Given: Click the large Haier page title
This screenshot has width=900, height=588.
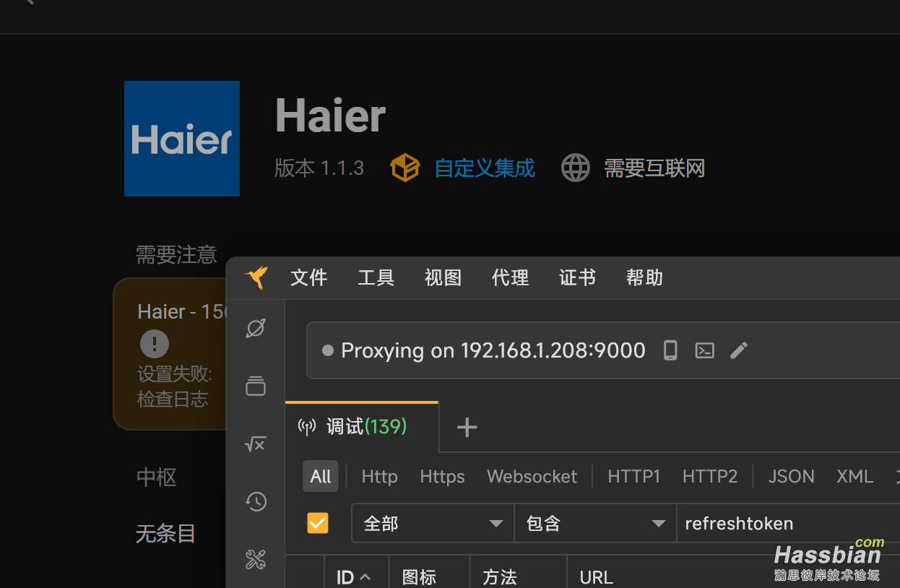Looking at the screenshot, I should coord(331,116).
